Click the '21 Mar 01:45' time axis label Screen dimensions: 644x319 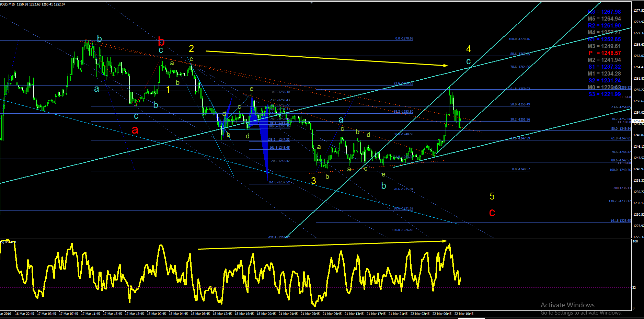288,314
